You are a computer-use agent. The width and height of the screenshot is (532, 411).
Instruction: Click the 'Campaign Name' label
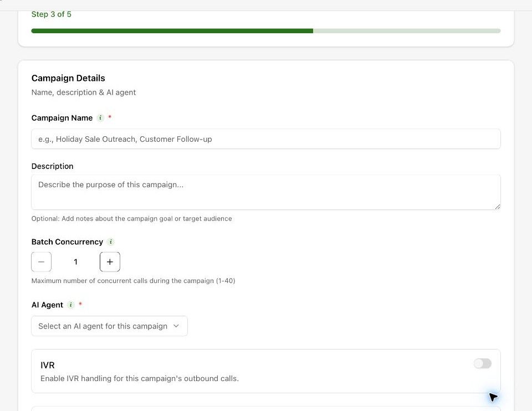pyautogui.click(x=62, y=118)
